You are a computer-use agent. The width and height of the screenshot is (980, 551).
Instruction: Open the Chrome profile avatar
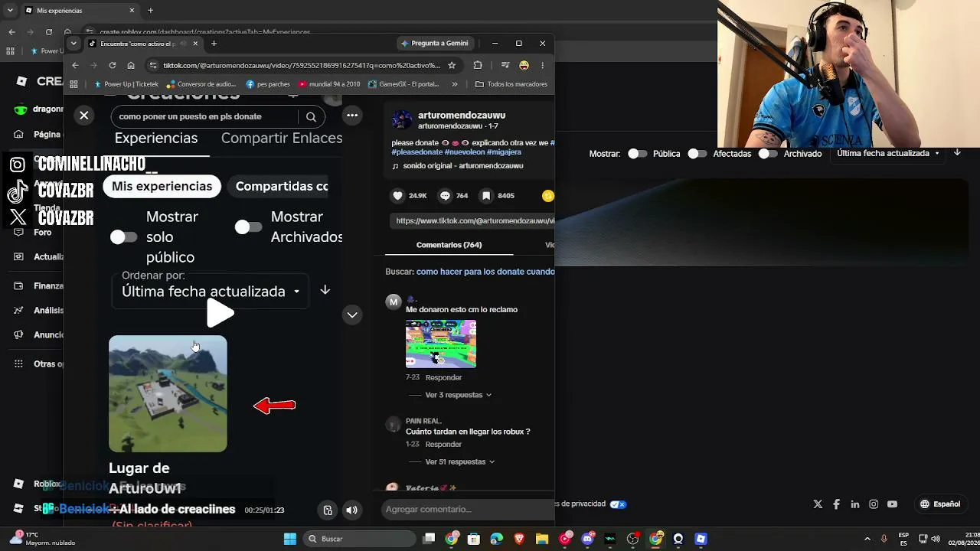tap(524, 66)
